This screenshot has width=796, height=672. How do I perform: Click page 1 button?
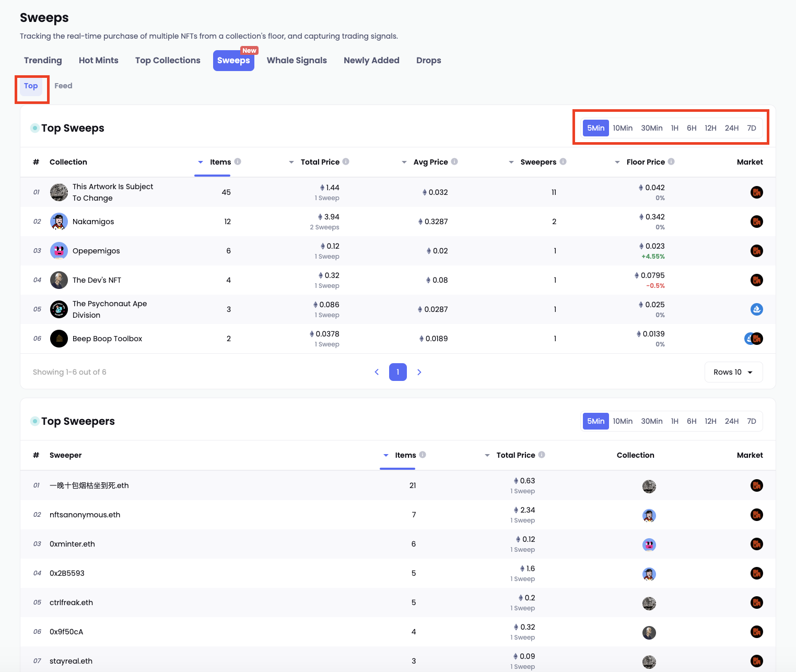398,372
